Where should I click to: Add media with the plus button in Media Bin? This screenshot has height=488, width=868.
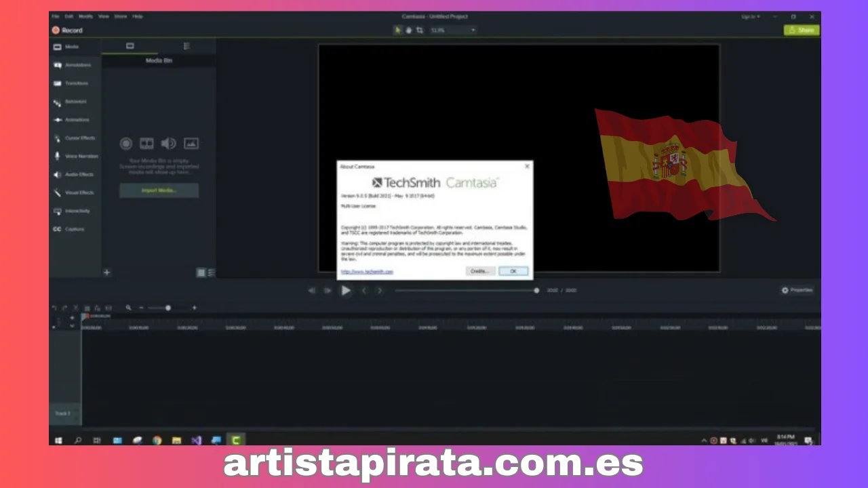106,272
